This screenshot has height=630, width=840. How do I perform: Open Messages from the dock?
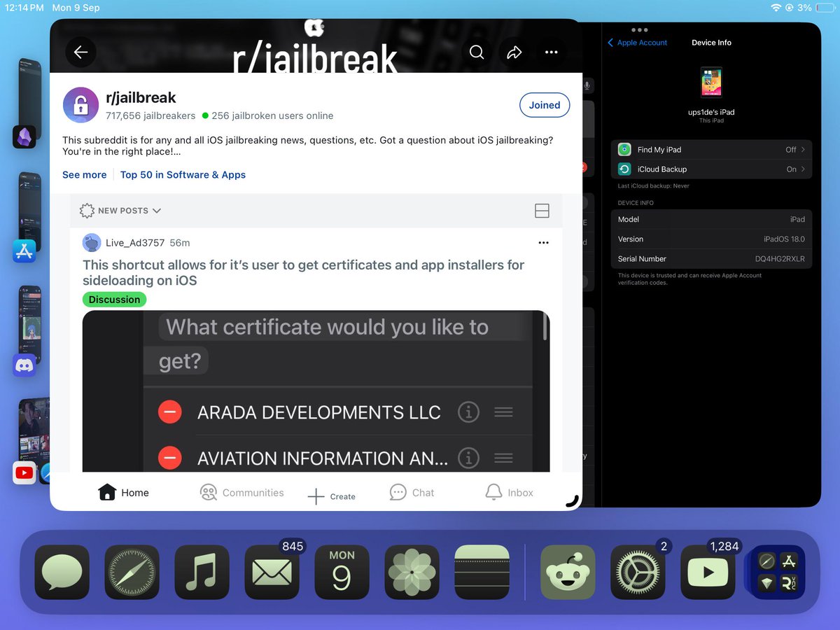click(x=62, y=572)
